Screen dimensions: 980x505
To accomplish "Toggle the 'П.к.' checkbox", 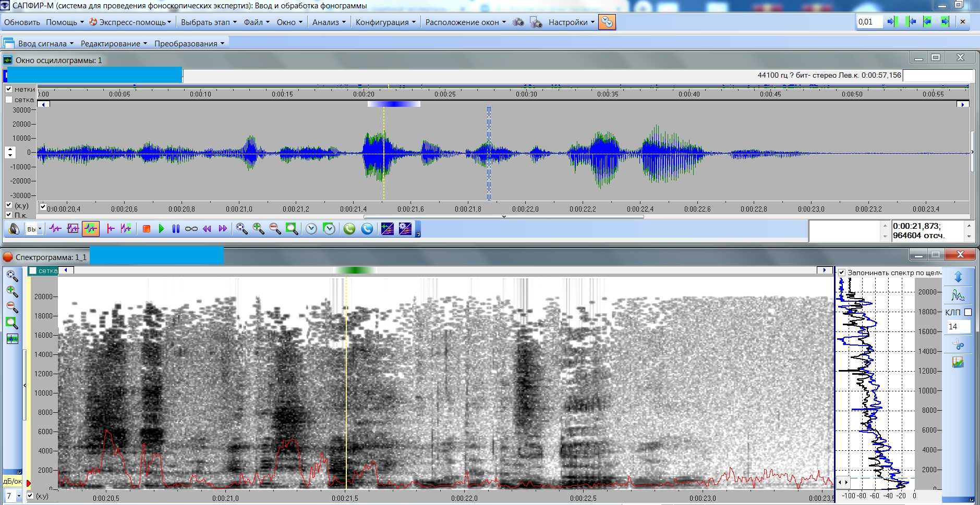I will [9, 215].
